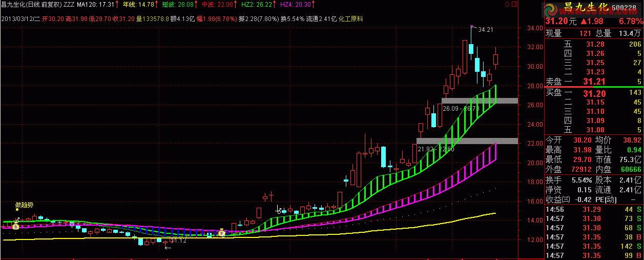Screen dimensions: 644x260
Task: Select sell level four price 31.26
Action: pos(595,53)
